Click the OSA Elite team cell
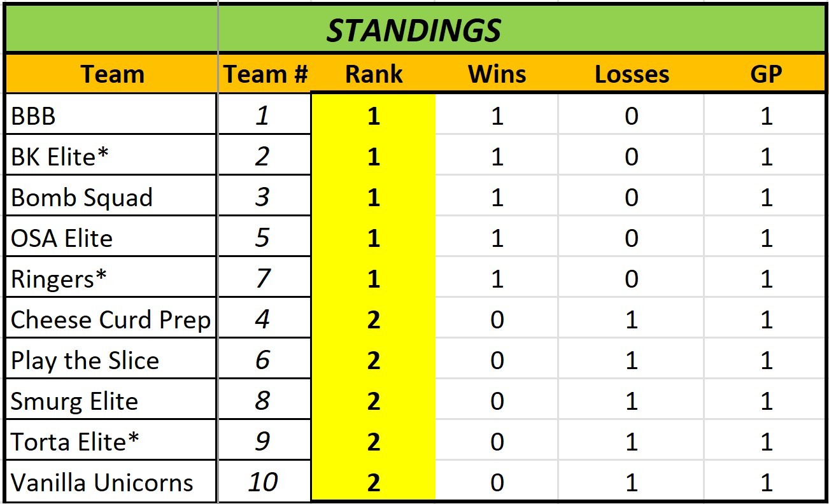The image size is (829, 504). [111, 239]
